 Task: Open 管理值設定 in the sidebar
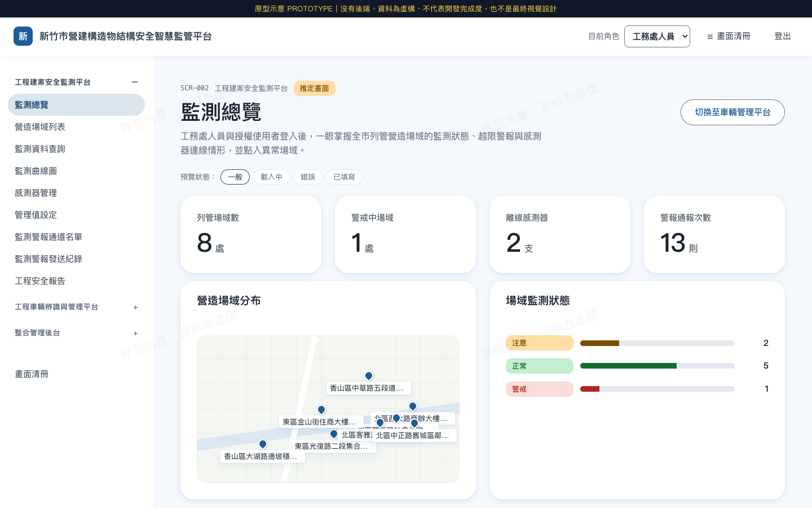pyautogui.click(x=76, y=215)
